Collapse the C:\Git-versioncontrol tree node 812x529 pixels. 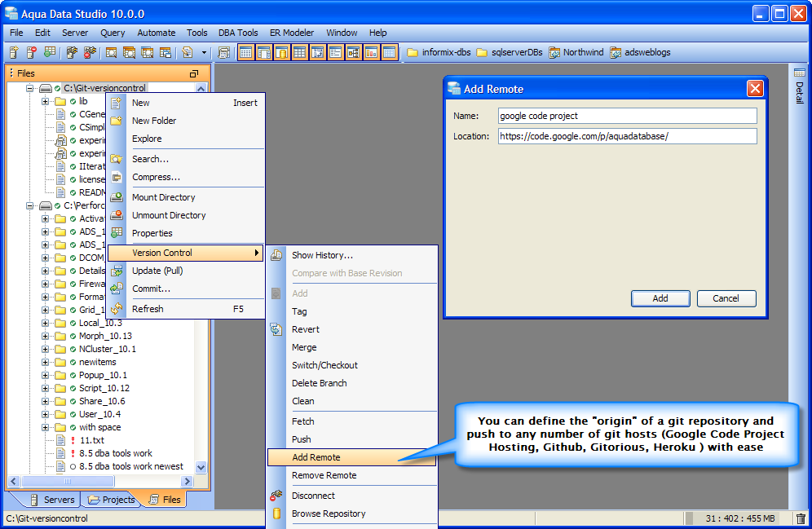tap(30, 88)
